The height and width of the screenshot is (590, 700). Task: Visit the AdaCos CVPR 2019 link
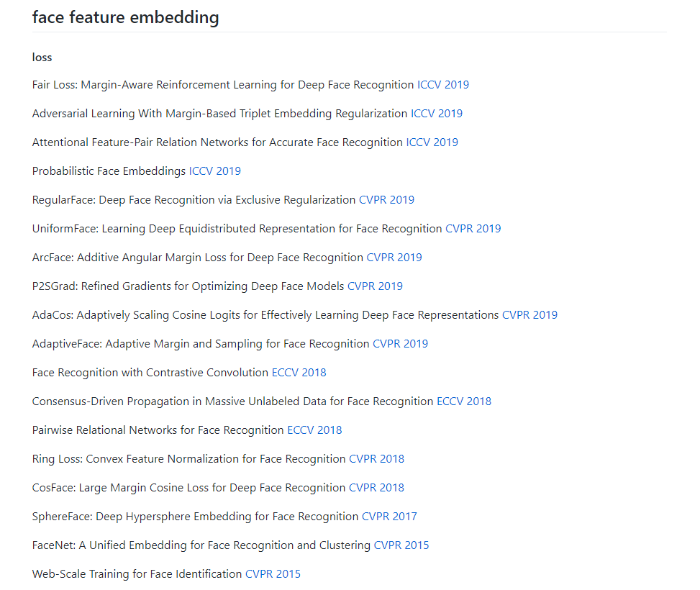click(x=530, y=315)
